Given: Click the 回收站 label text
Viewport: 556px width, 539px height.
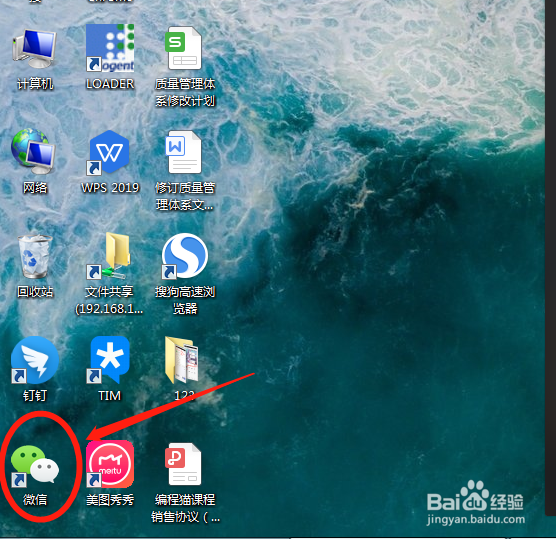Looking at the screenshot, I should (35, 292).
